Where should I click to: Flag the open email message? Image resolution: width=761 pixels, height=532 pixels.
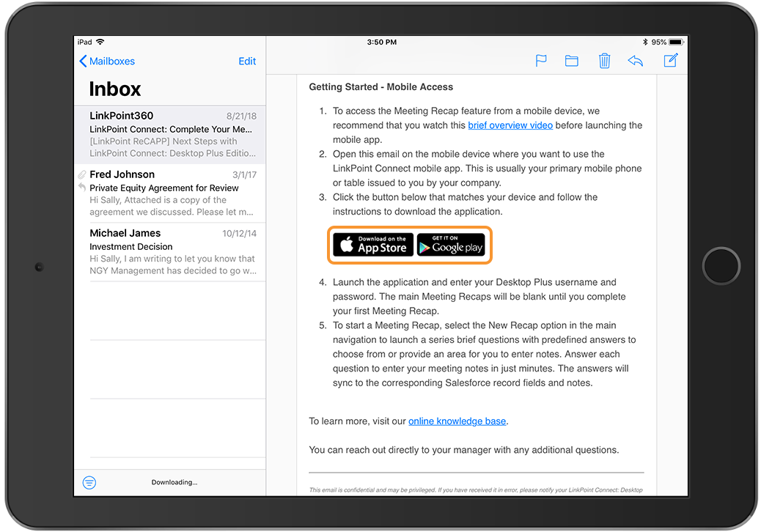[541, 61]
